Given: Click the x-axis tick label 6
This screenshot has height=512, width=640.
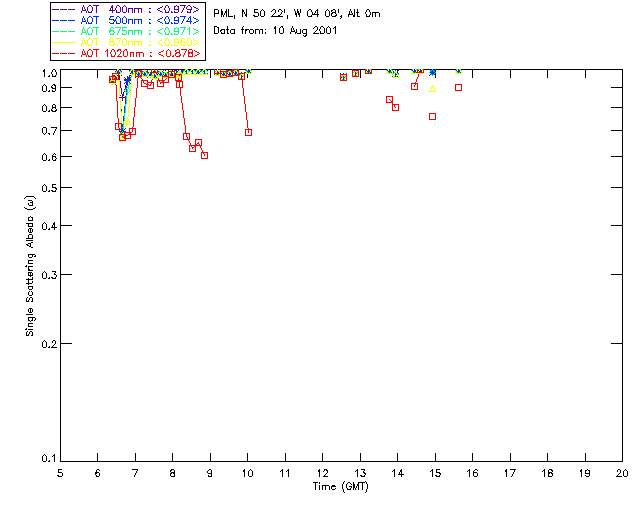Looking at the screenshot, I should (x=98, y=473).
